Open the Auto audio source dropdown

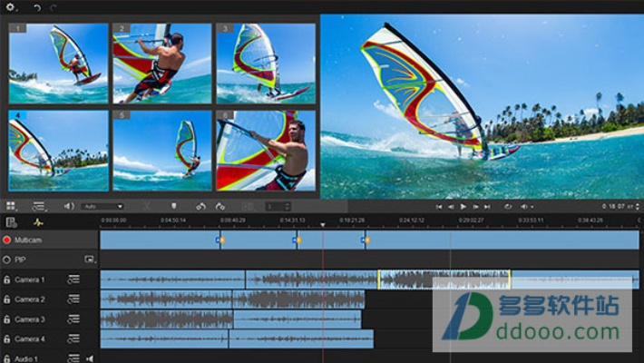coord(102,207)
